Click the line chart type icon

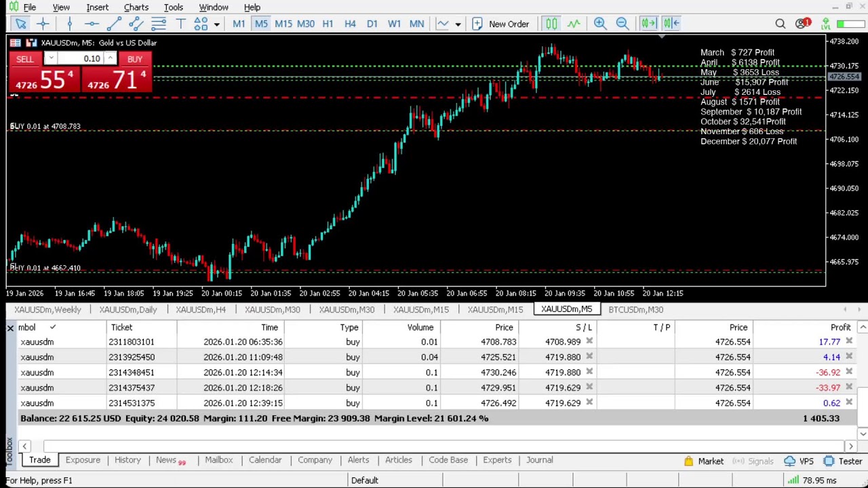tap(443, 24)
